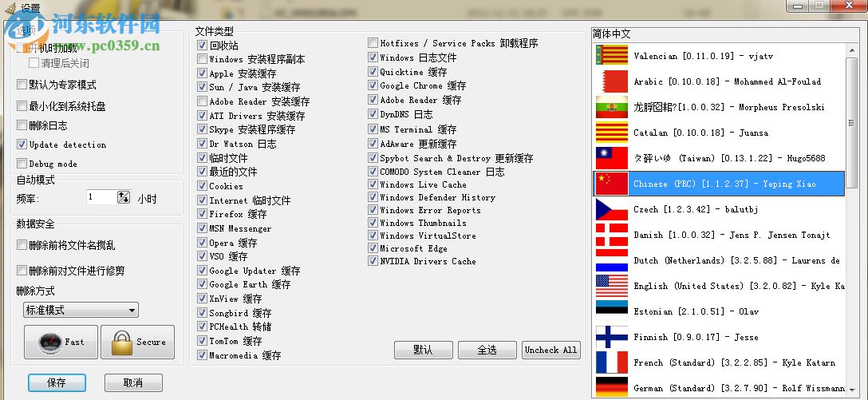Select the English (United States) flag icon
Viewport: 868px width, 400px height.
click(612, 286)
